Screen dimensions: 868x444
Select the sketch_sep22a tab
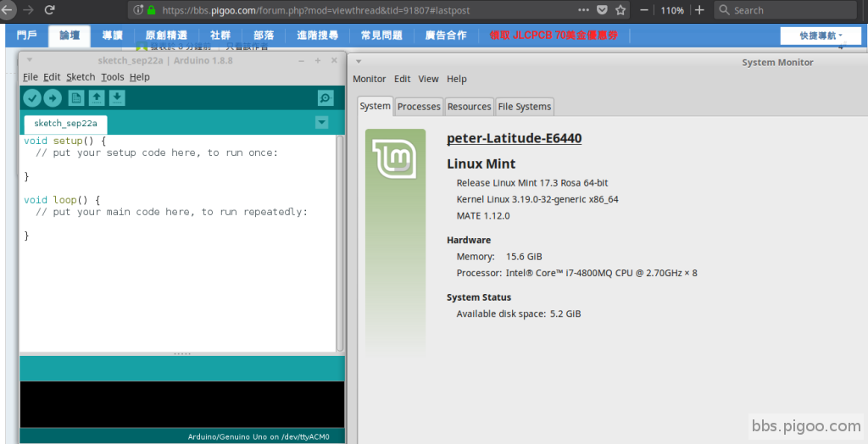point(65,124)
